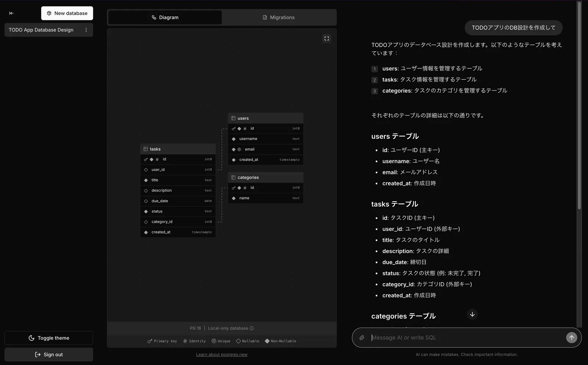Click the identity hash icon on tasks id

(157, 159)
